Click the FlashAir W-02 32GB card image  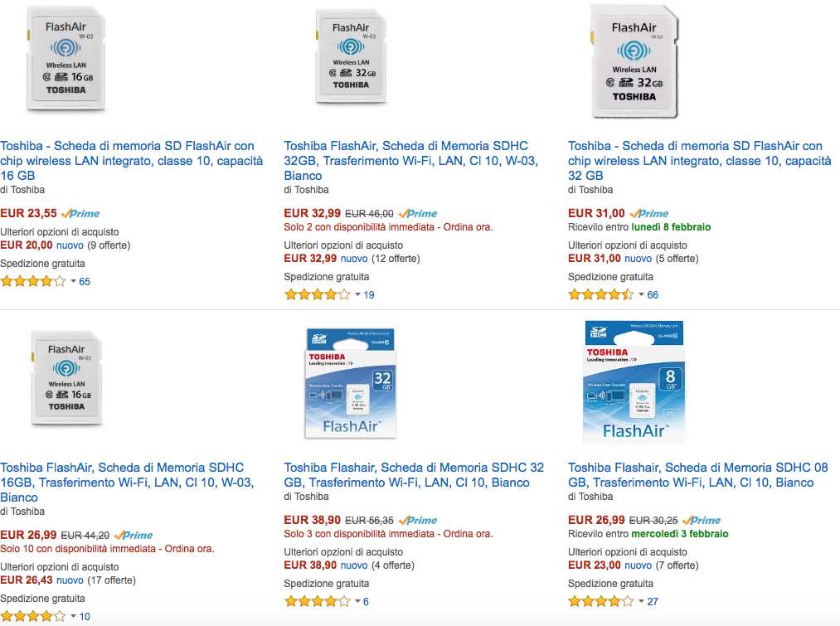tap(634, 61)
